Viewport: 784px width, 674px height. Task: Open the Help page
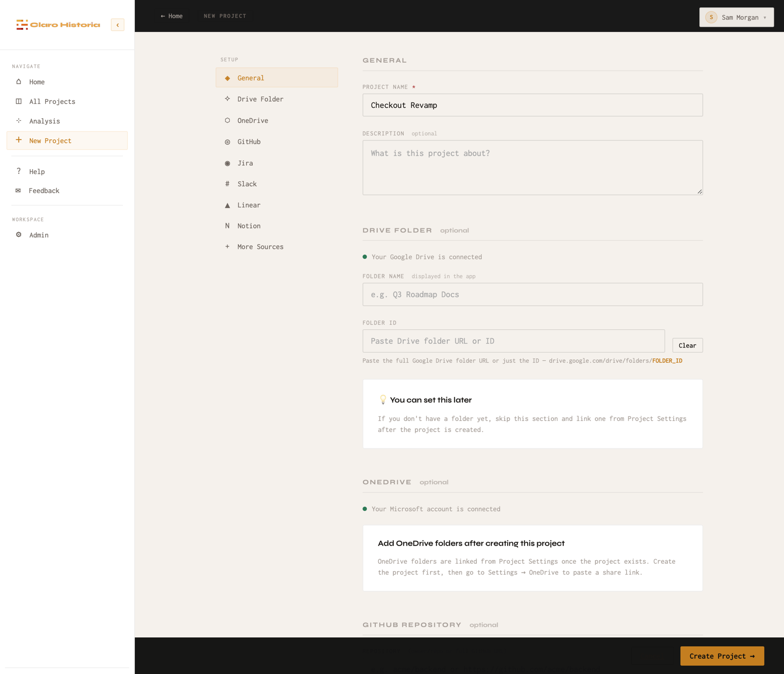pyautogui.click(x=67, y=172)
